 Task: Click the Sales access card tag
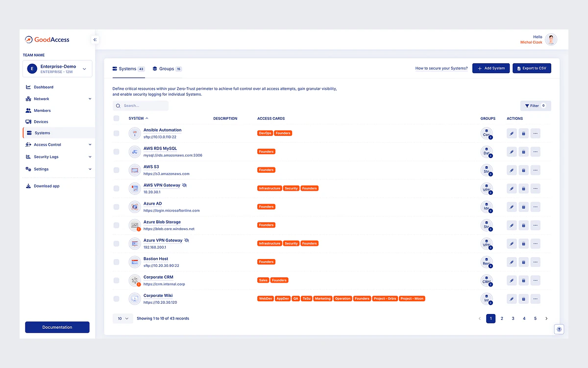[263, 280]
